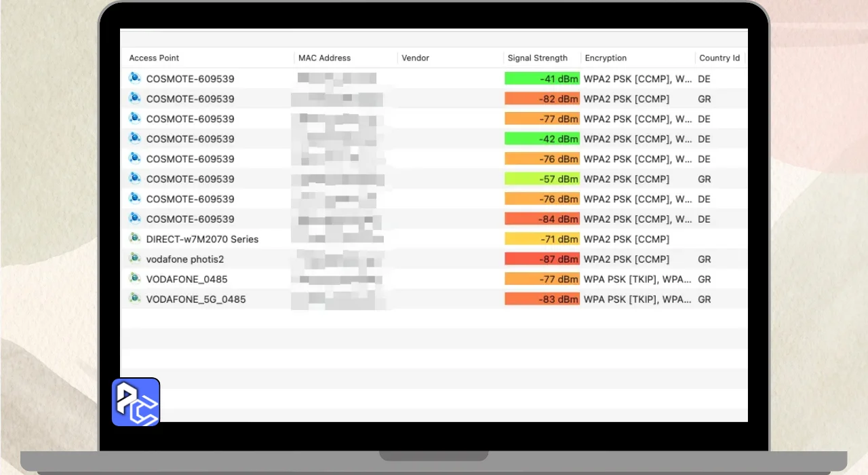Select COSMOTE-609539 name in the -82 dBm row
Viewport: 868px width, 475px height.
pos(190,99)
